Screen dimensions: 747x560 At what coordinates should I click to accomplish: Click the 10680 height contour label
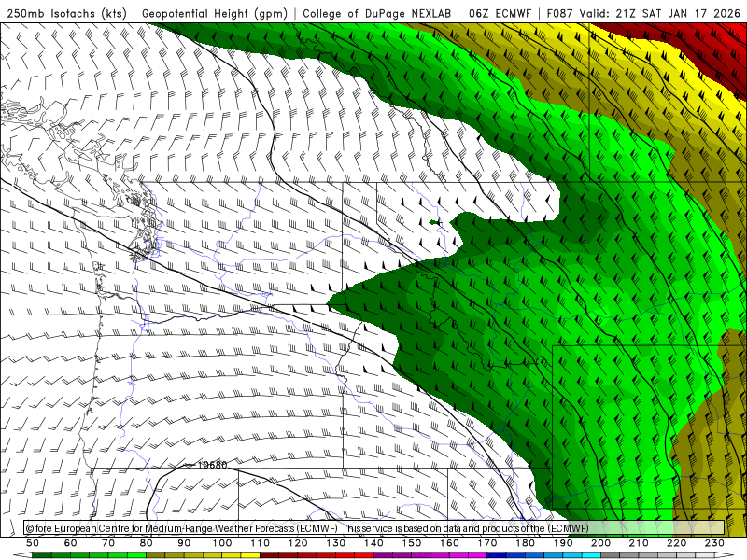tap(212, 465)
